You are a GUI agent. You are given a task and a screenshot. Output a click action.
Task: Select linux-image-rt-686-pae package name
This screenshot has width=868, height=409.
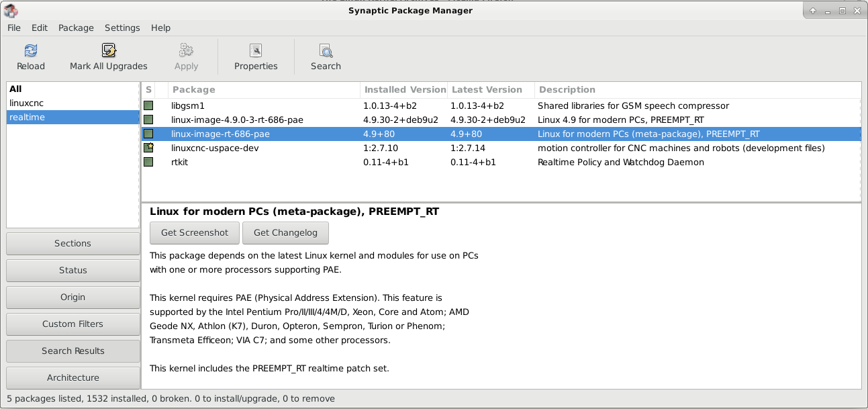[220, 134]
